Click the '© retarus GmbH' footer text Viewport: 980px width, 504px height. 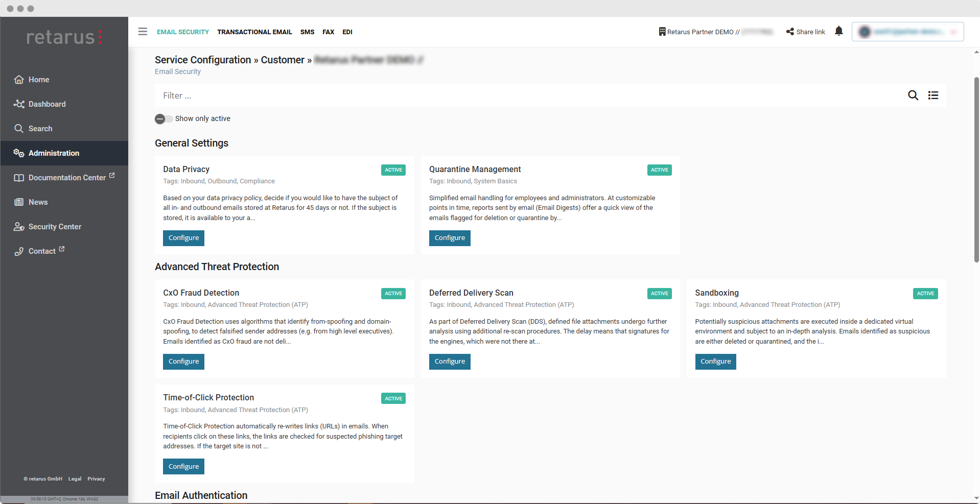click(43, 479)
